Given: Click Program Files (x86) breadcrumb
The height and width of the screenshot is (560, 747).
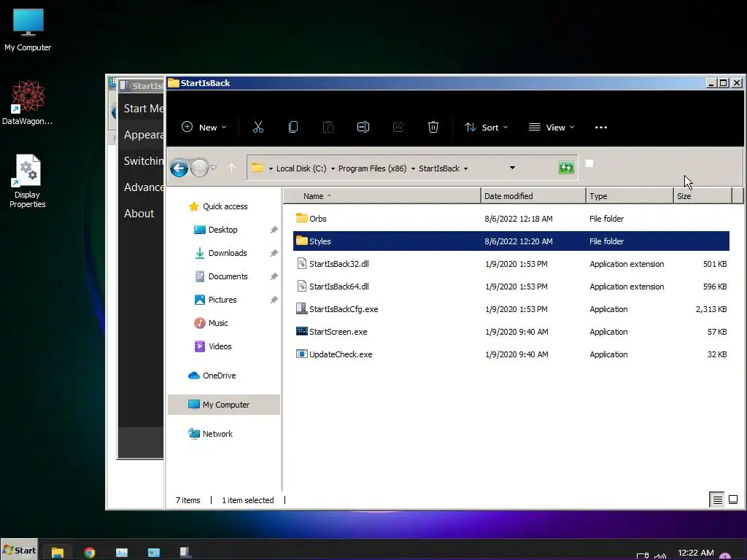Looking at the screenshot, I should pyautogui.click(x=373, y=168).
